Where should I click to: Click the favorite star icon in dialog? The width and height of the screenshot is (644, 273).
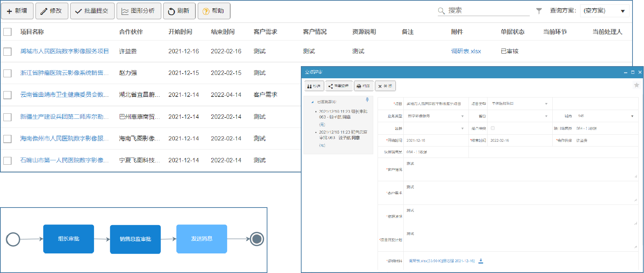(636, 85)
